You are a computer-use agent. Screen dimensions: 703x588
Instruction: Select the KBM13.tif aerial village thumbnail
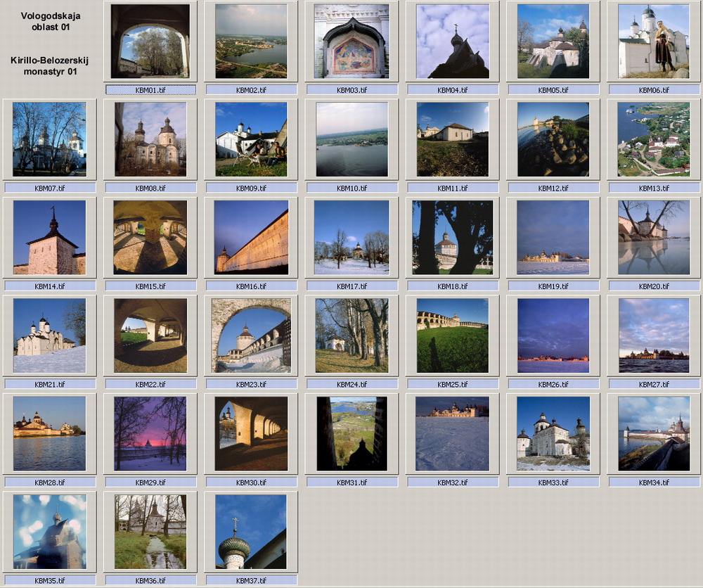[x=654, y=139]
